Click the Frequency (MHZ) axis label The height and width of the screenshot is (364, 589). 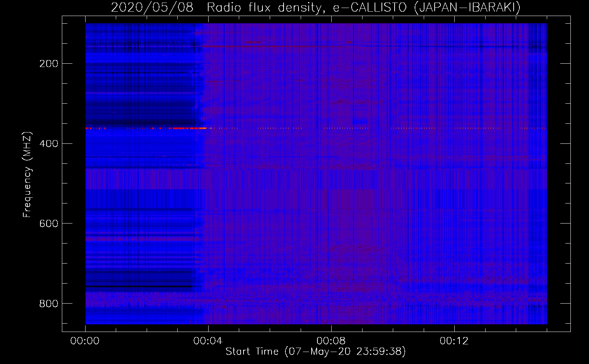coord(27,174)
